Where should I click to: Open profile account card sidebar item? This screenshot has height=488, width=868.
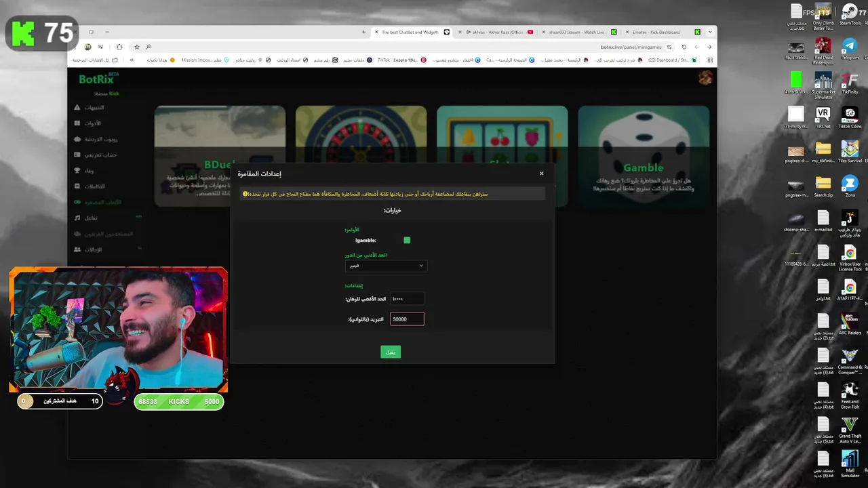click(96, 155)
